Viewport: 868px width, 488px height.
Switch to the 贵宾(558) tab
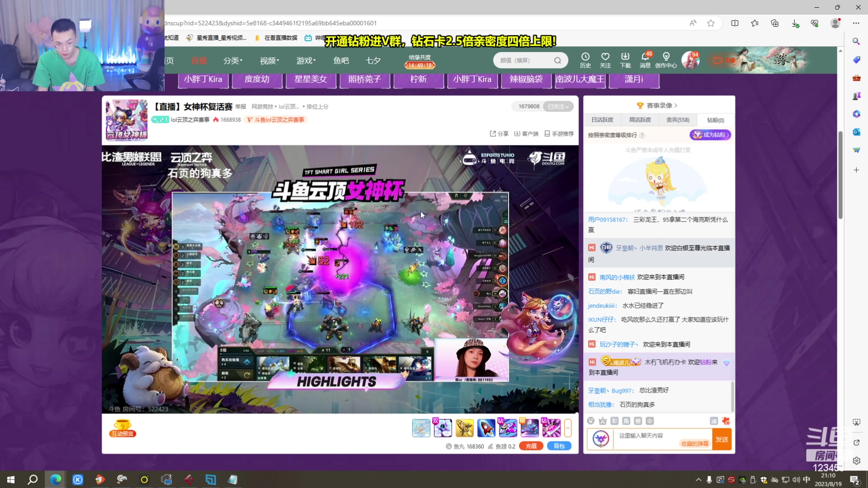click(678, 120)
